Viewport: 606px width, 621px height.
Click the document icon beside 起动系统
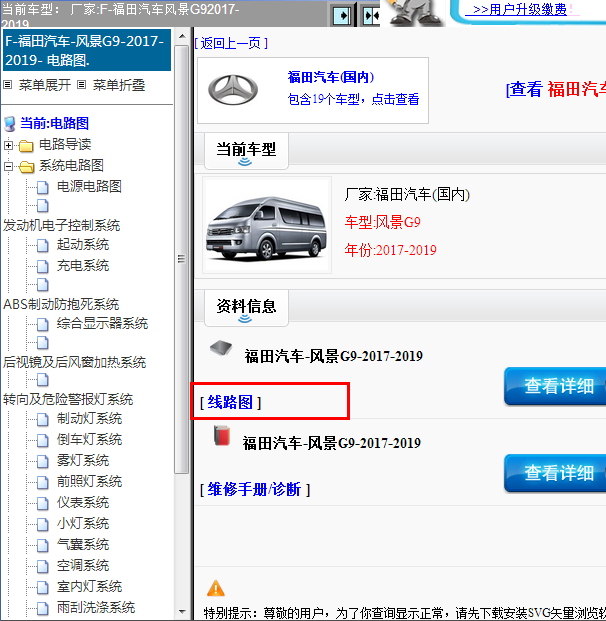[43, 246]
